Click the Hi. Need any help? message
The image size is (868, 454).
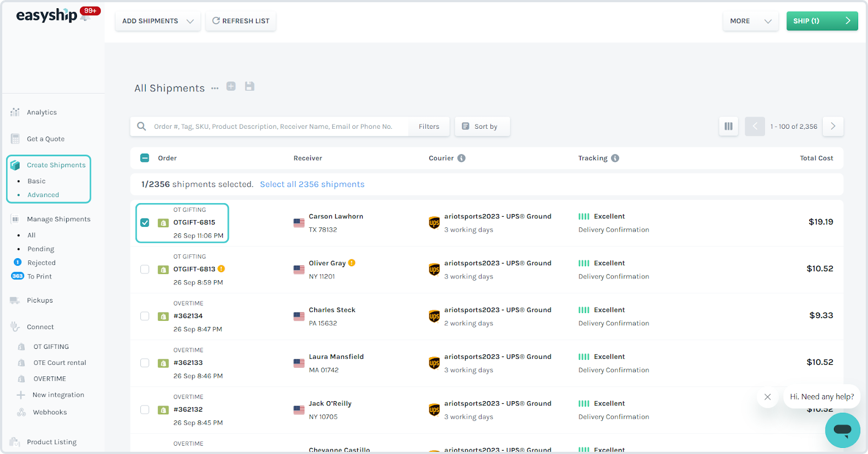(822, 397)
